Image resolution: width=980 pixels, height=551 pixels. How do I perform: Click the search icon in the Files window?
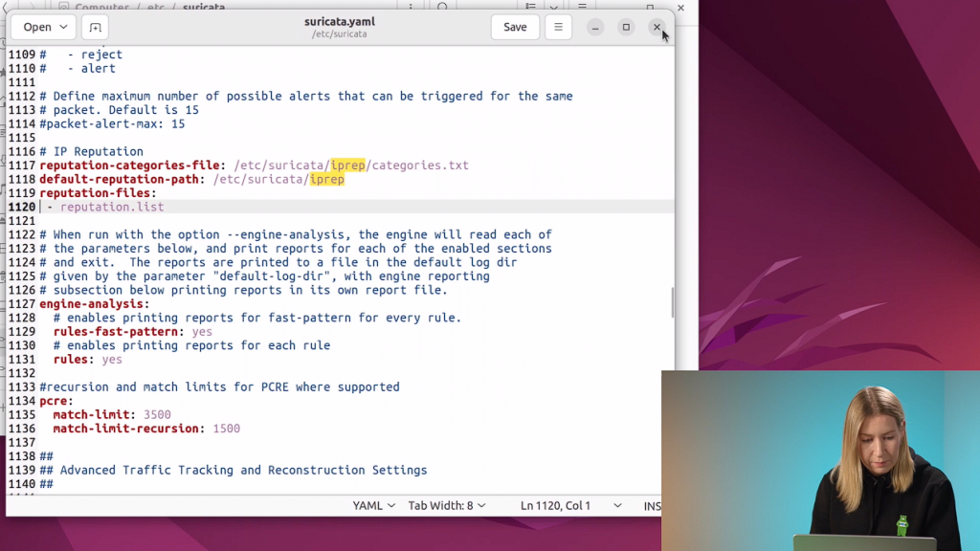click(442, 7)
